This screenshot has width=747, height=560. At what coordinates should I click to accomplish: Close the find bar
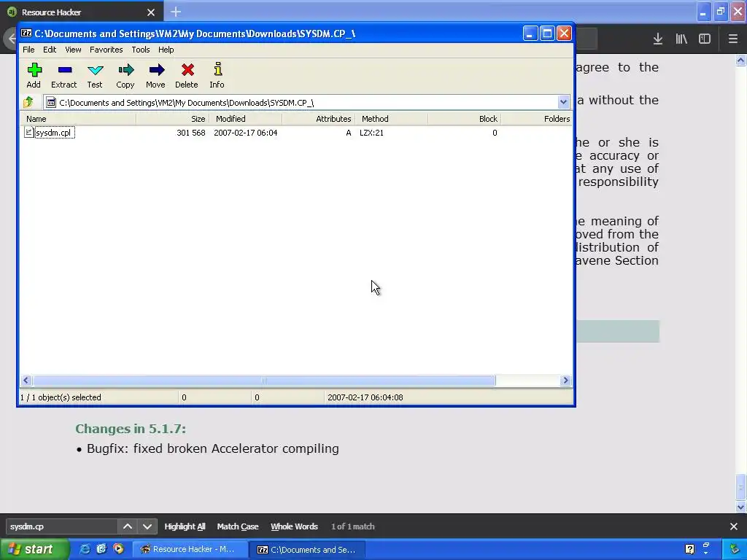click(734, 526)
